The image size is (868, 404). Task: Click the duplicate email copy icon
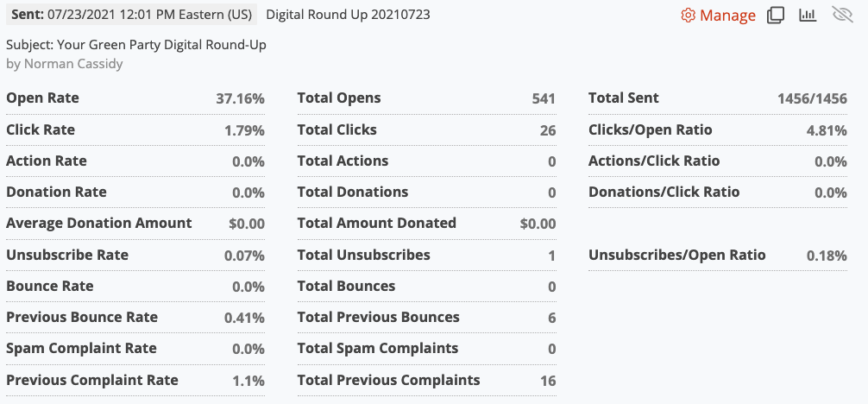(x=775, y=16)
